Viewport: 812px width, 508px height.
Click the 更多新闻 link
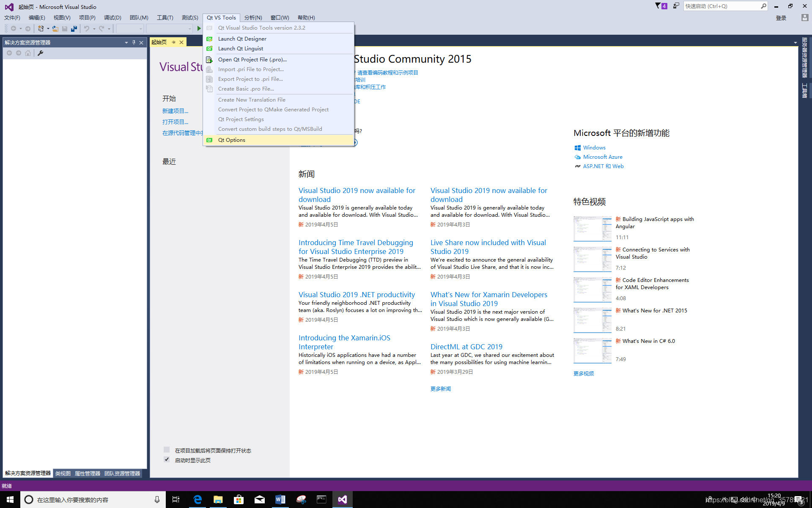441,389
